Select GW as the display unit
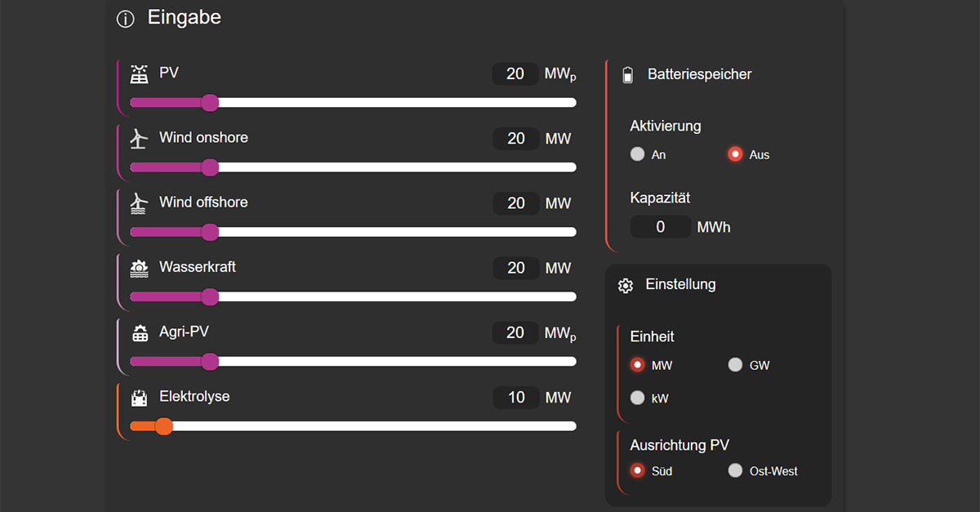This screenshot has height=512, width=980. (x=735, y=364)
